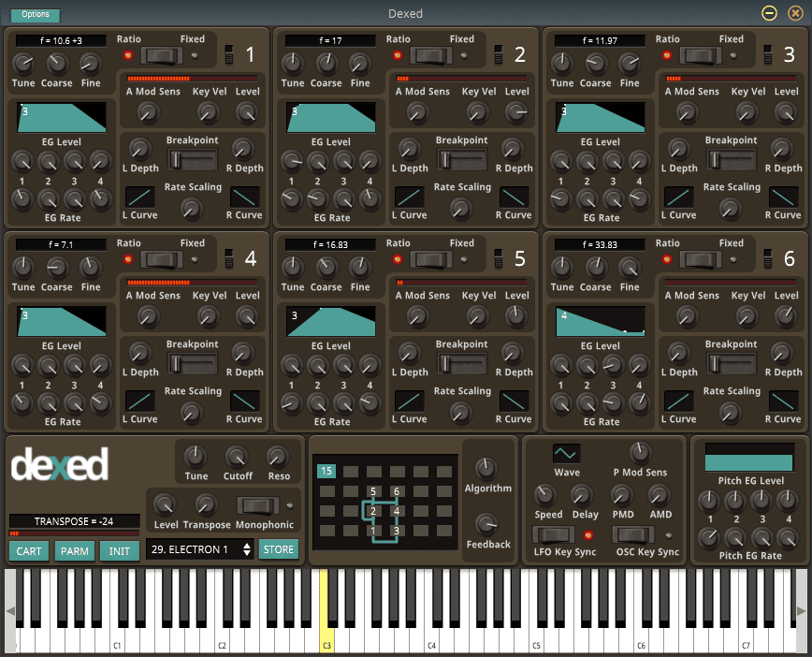Click the P Mod Sens knob

[640, 452]
